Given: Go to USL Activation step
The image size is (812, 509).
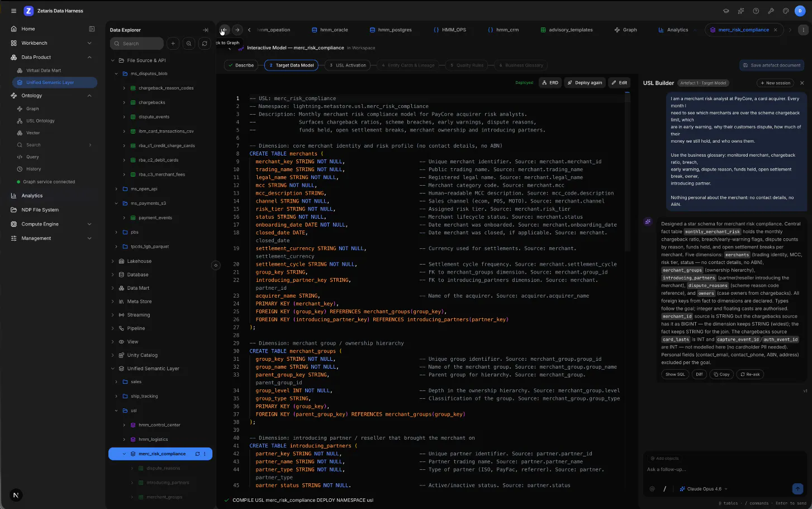Looking at the screenshot, I should tap(348, 65).
